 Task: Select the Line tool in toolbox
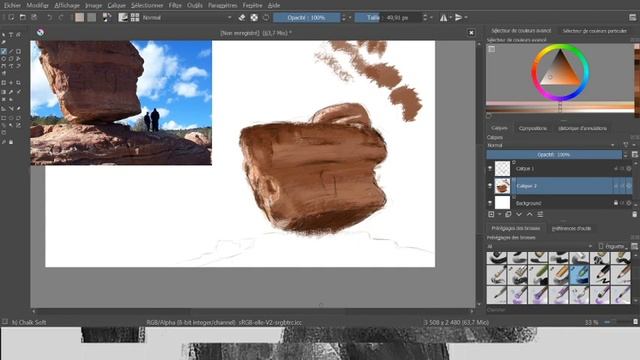tap(11, 51)
